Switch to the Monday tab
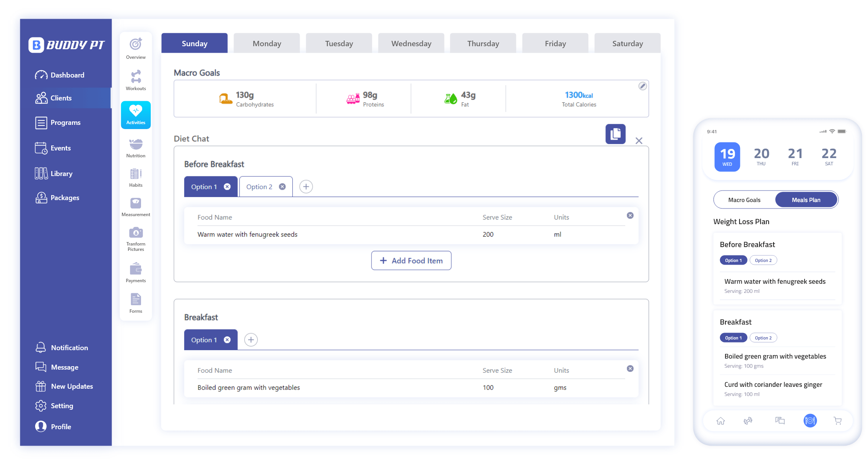 267,43
